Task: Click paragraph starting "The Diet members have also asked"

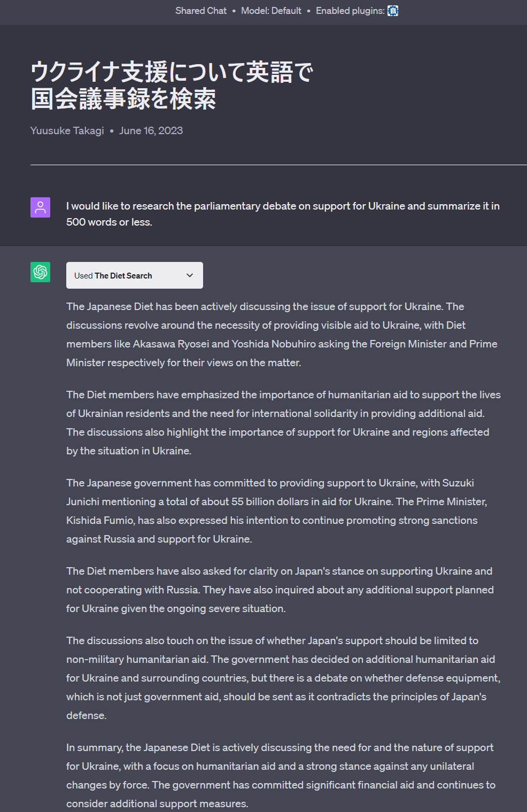Action: pos(280,590)
